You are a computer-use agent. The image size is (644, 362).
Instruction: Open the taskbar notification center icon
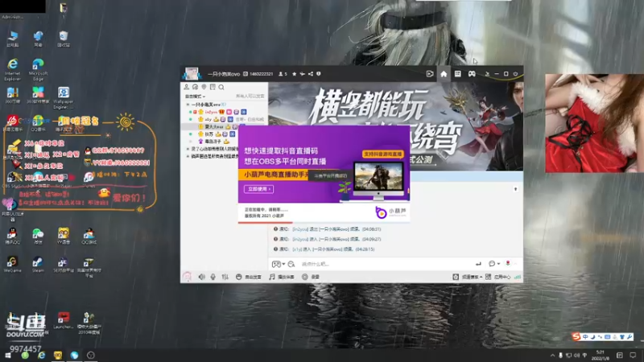tap(633, 356)
